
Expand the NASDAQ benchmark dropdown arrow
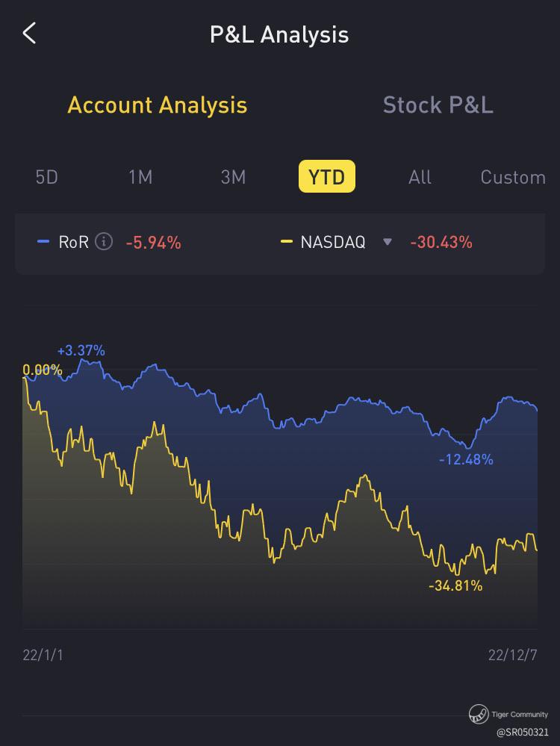[387, 242]
